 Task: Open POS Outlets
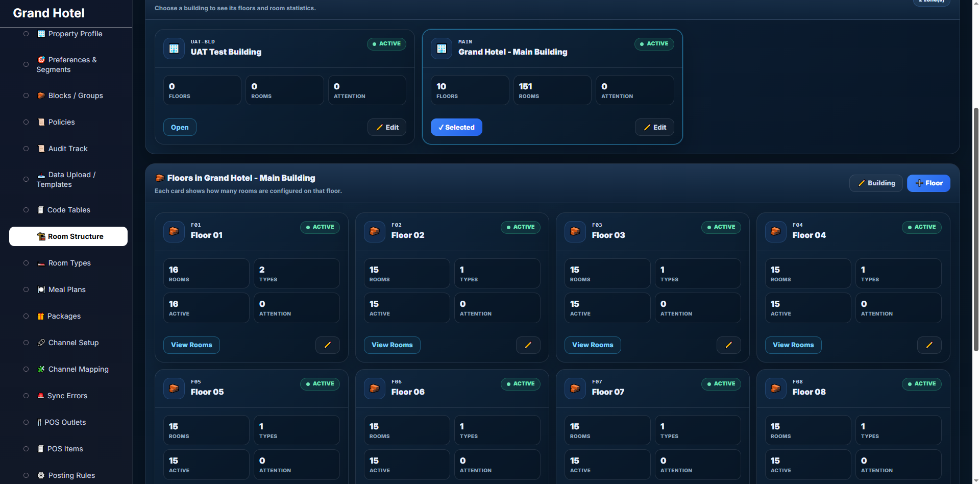coord(68,422)
